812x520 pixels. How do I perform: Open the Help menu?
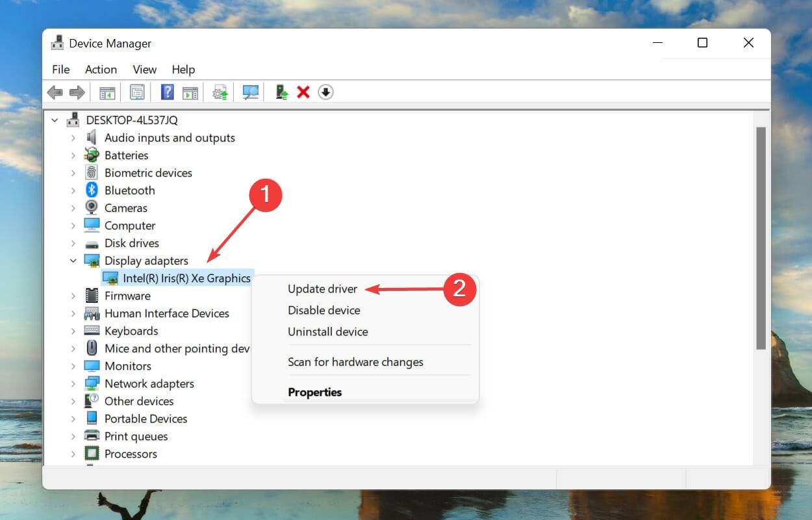pos(183,70)
